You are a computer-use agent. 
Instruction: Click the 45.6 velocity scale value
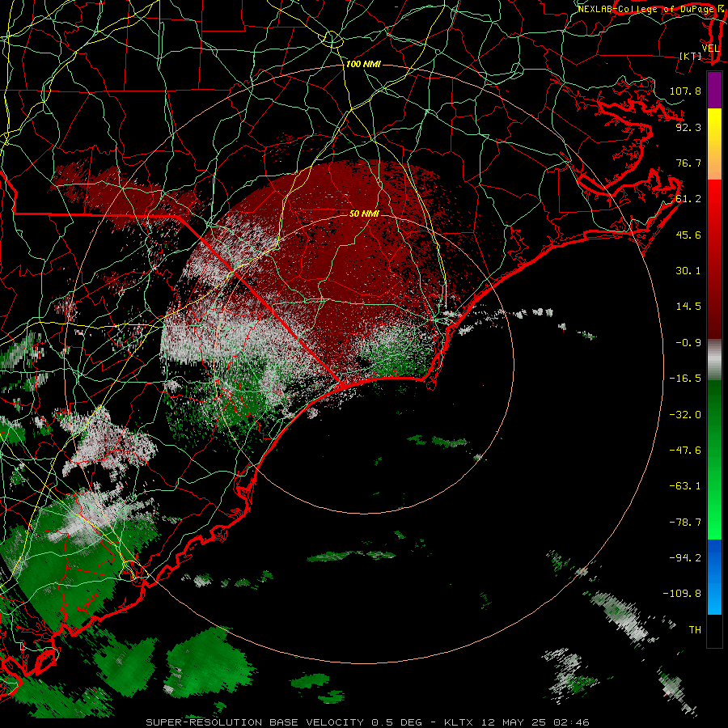point(688,235)
